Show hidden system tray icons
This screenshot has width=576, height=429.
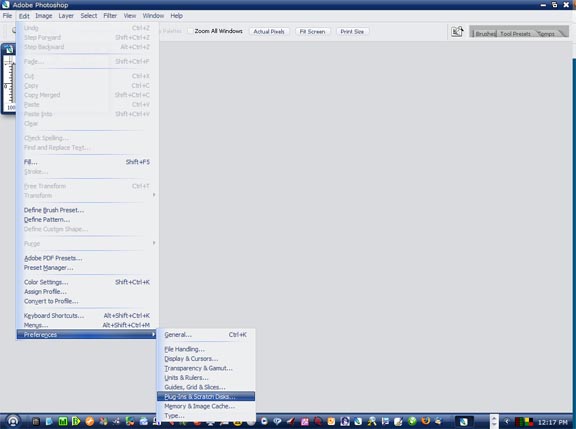(x=507, y=421)
